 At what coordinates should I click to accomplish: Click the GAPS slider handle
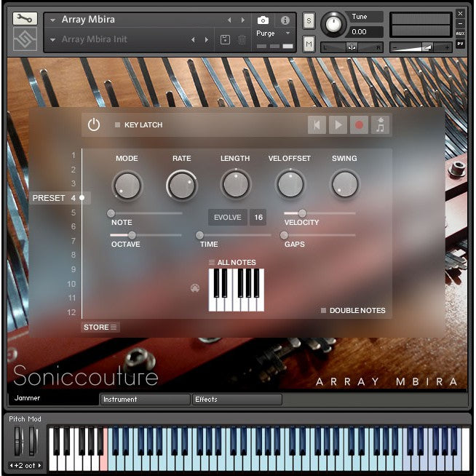pos(284,235)
